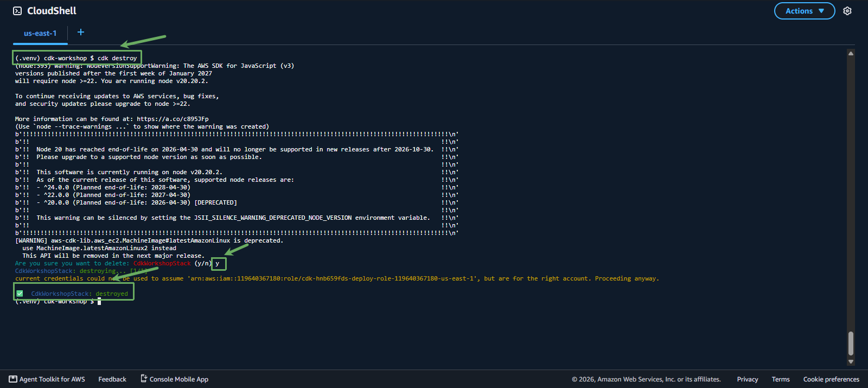Open Console Mobile App link

(x=179, y=379)
